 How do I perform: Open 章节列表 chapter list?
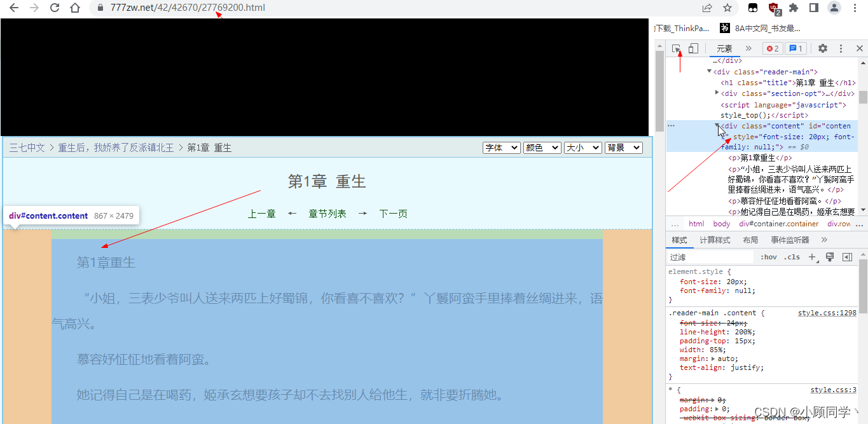(327, 214)
